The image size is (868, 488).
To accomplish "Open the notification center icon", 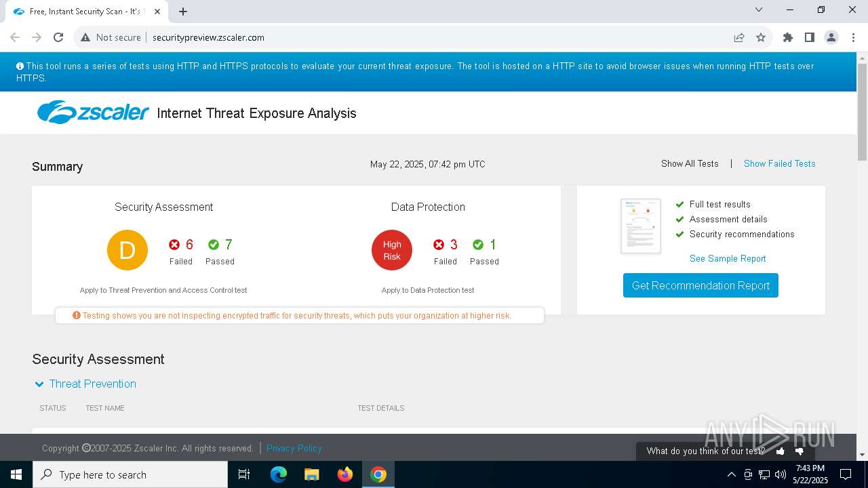I will pos(846,474).
